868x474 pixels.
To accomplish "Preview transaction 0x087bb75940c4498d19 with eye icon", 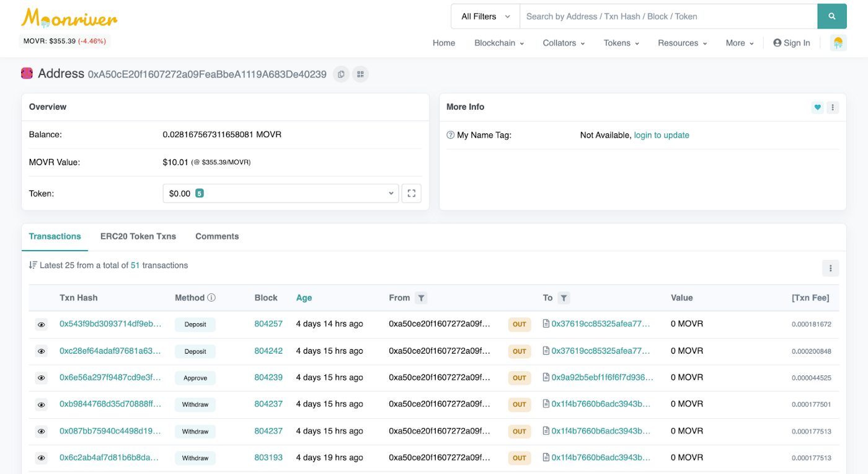I will 42,431.
